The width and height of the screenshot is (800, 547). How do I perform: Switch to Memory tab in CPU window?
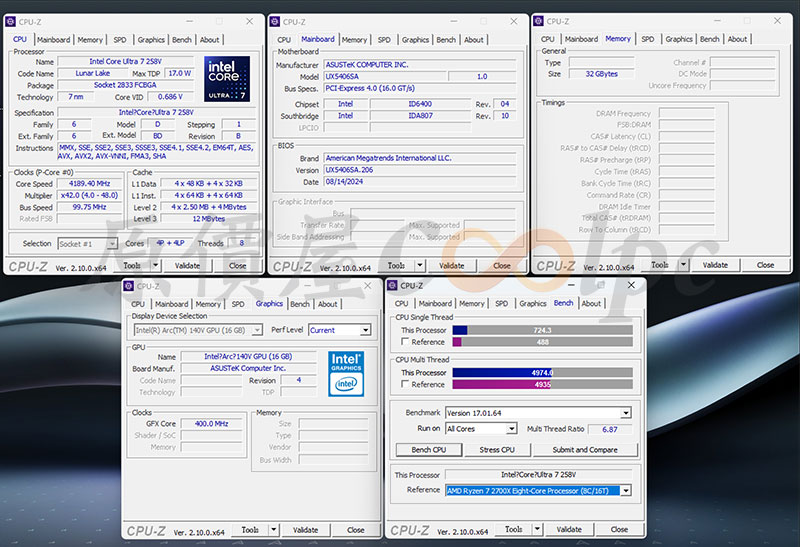point(90,40)
